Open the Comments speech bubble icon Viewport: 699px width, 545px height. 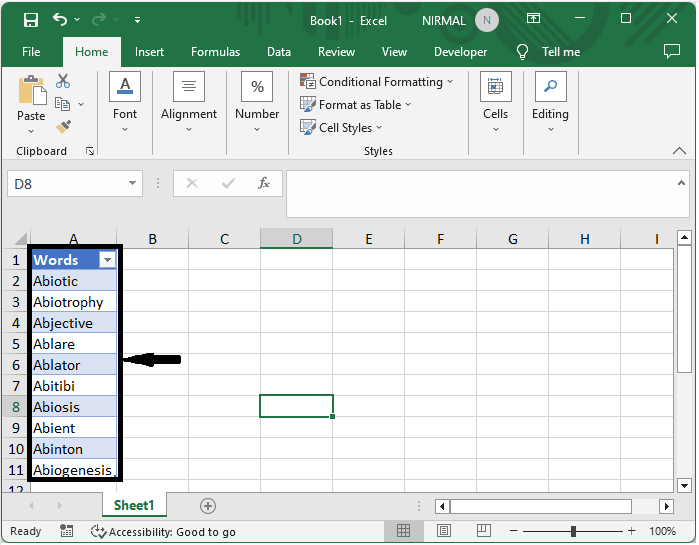pos(671,51)
